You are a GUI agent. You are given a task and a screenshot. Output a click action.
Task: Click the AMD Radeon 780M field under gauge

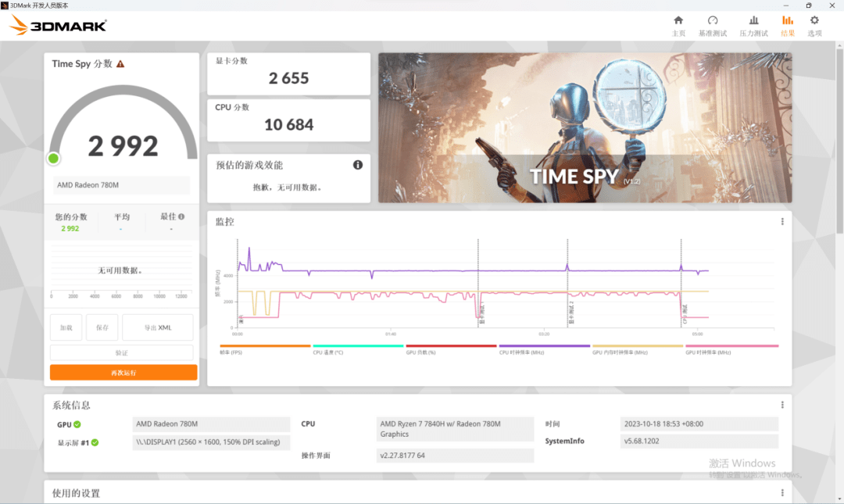(x=122, y=184)
